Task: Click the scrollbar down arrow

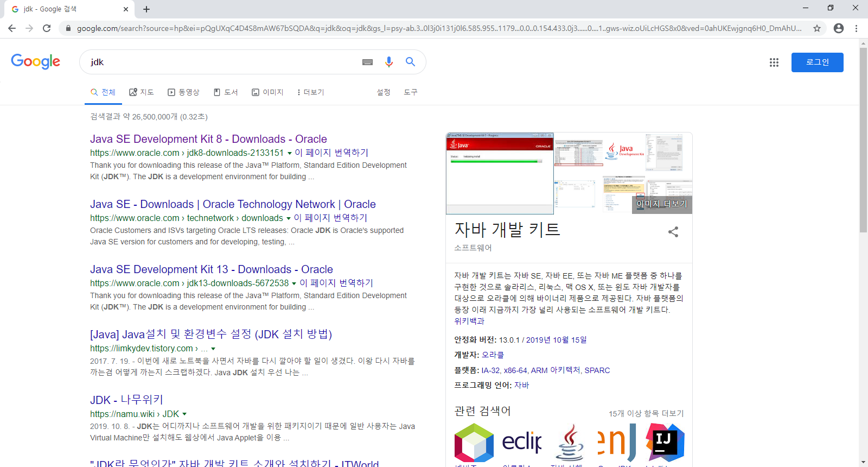Action: pyautogui.click(x=863, y=463)
